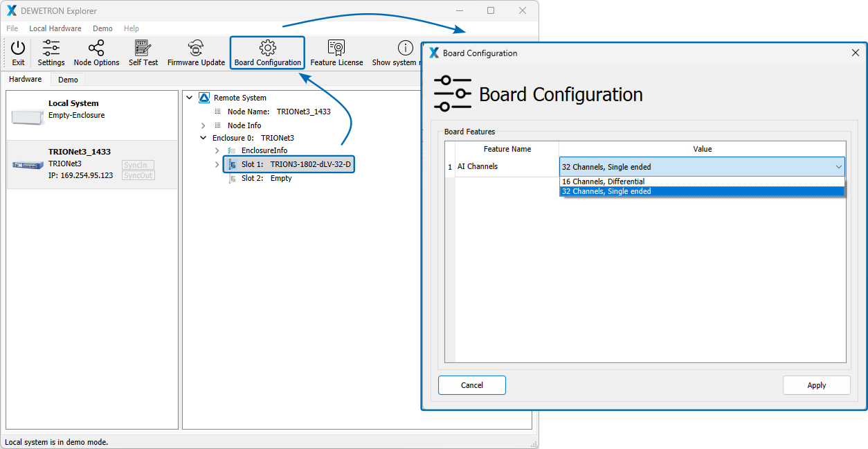The width and height of the screenshot is (868, 449).
Task: Click the demo mode status bar message
Action: (57, 441)
